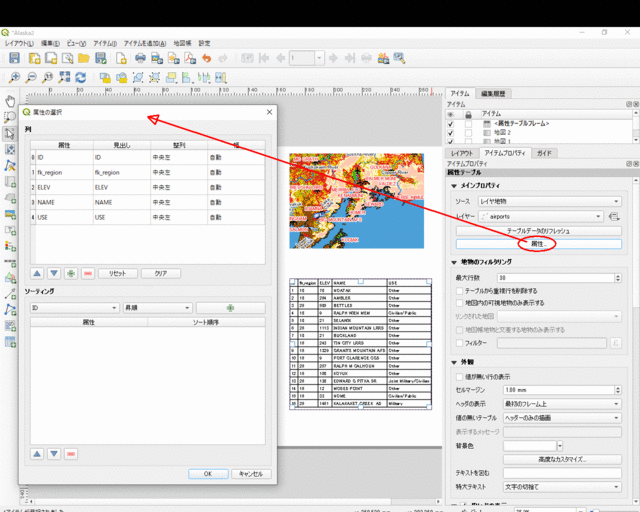This screenshot has height=512, width=640.
Task: Move selected column up with blue arrow
Action: coord(38,273)
